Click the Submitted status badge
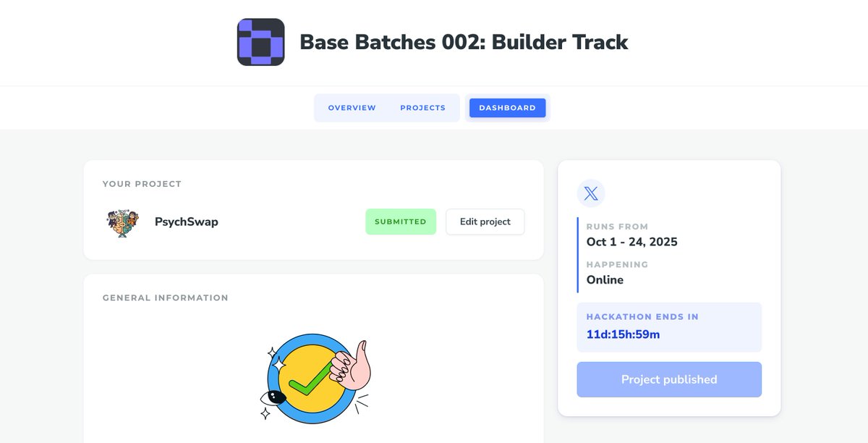868x443 pixels. coord(401,221)
